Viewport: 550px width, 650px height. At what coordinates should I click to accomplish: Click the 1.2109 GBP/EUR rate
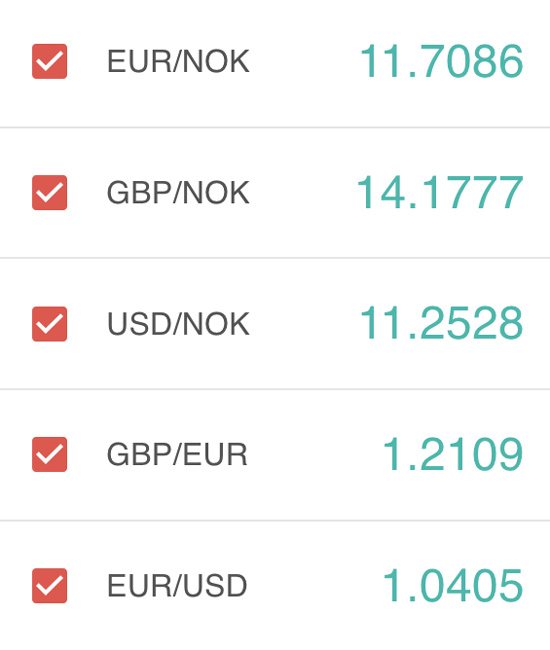pyautogui.click(x=453, y=454)
